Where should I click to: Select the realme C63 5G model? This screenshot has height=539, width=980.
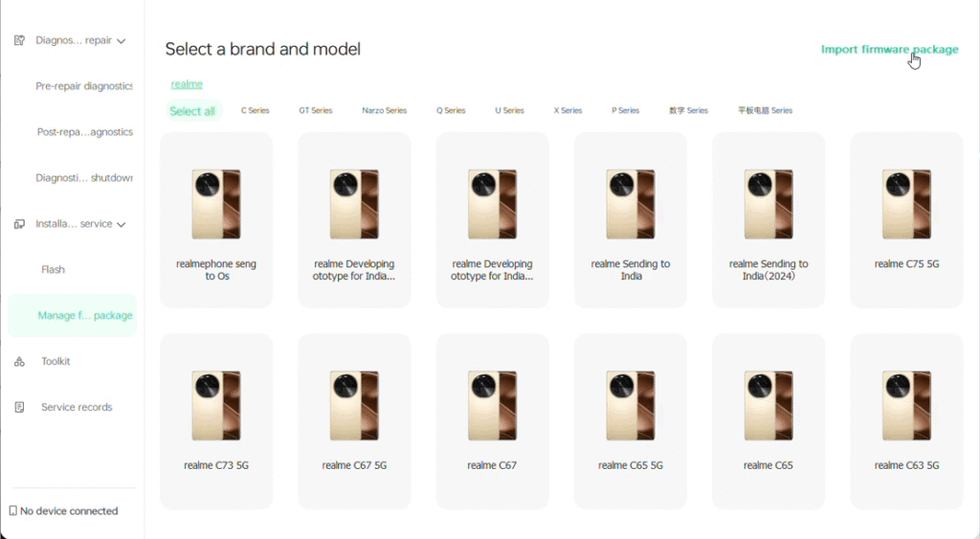coord(907,421)
